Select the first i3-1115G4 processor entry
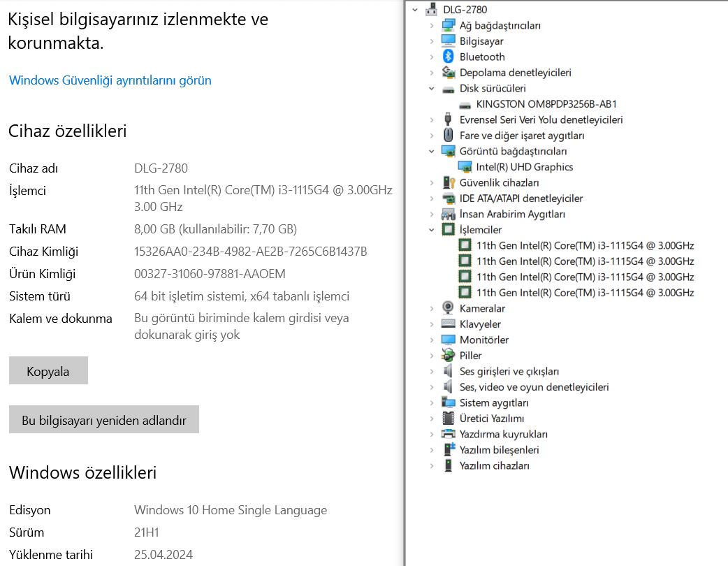The height and width of the screenshot is (566, 728). pyautogui.click(x=585, y=245)
